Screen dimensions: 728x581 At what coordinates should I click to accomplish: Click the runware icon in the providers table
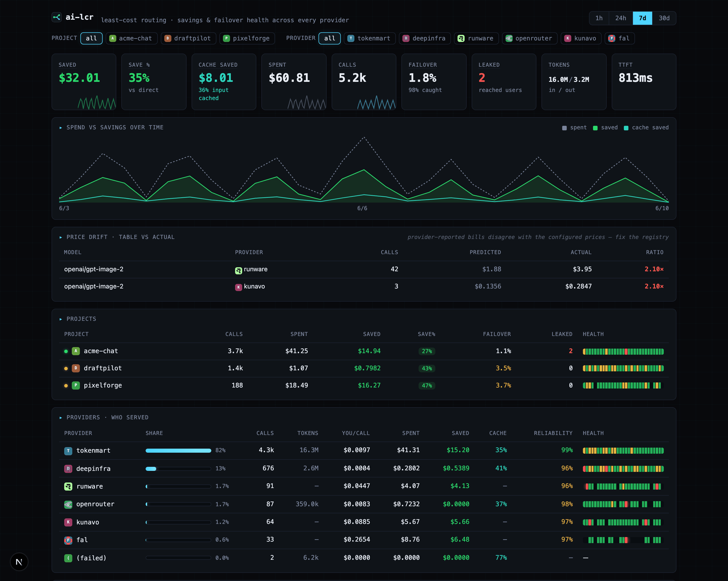pyautogui.click(x=68, y=487)
